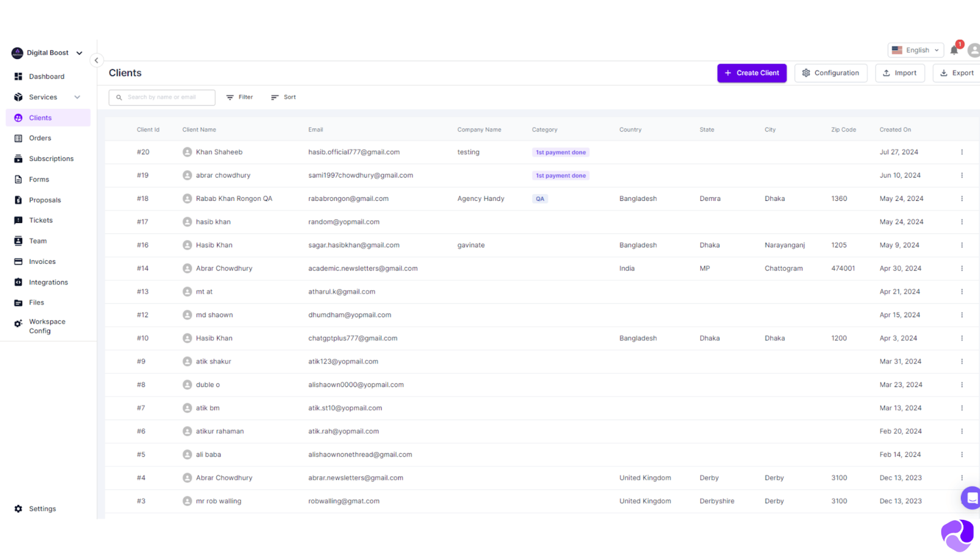
Task: Click the notification bell icon
Action: coord(954,51)
